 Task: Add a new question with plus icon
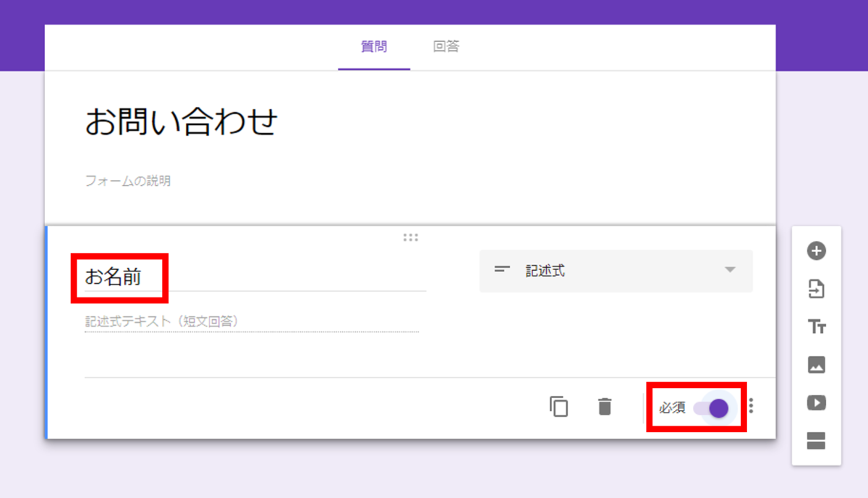[x=817, y=251]
